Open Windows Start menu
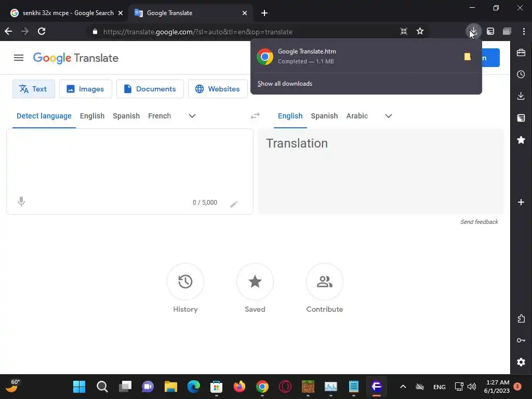 [x=79, y=387]
